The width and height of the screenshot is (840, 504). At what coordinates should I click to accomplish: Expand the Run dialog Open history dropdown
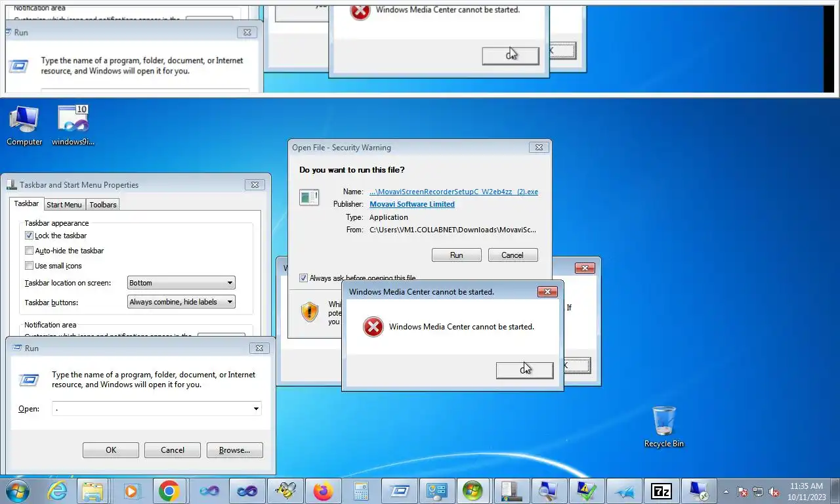click(256, 409)
